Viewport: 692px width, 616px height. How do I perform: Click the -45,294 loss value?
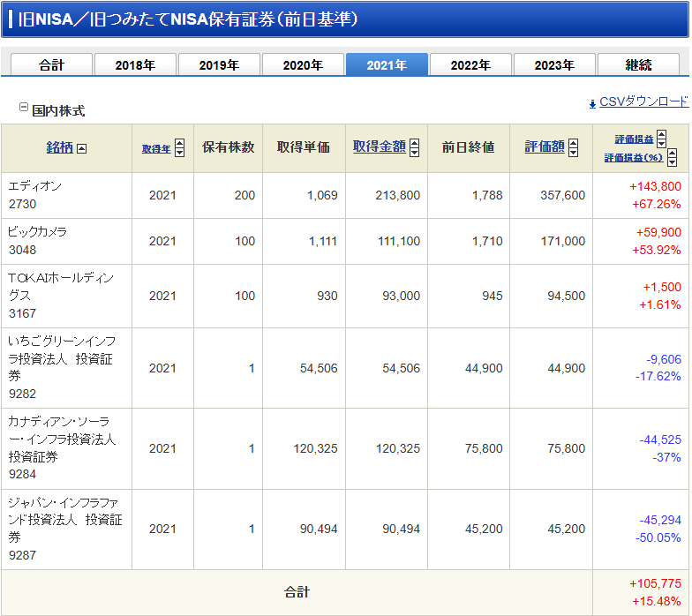[660, 520]
